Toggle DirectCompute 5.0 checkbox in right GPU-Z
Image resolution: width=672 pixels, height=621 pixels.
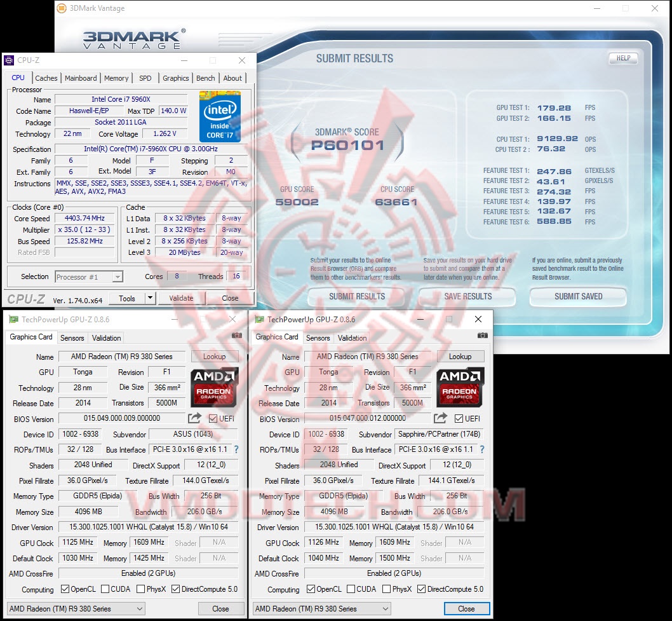point(422,589)
